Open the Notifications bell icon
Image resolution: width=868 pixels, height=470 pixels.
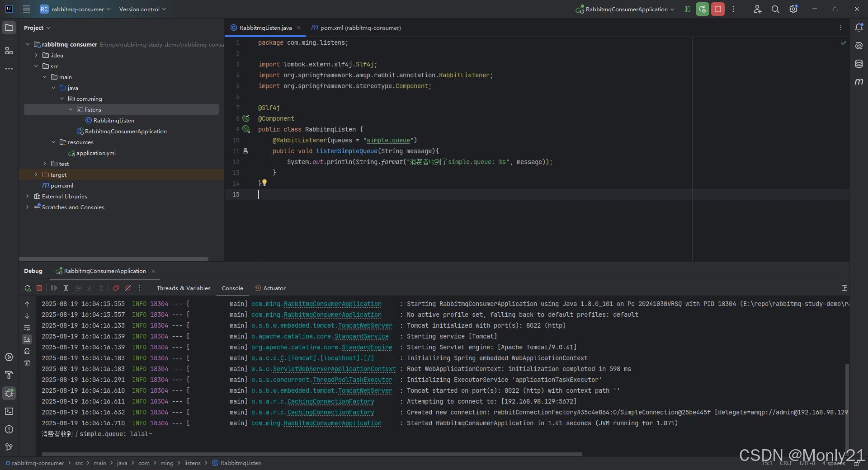pos(859,28)
